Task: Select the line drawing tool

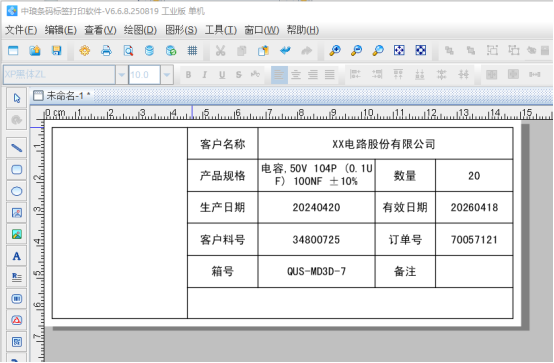Action: [17, 147]
